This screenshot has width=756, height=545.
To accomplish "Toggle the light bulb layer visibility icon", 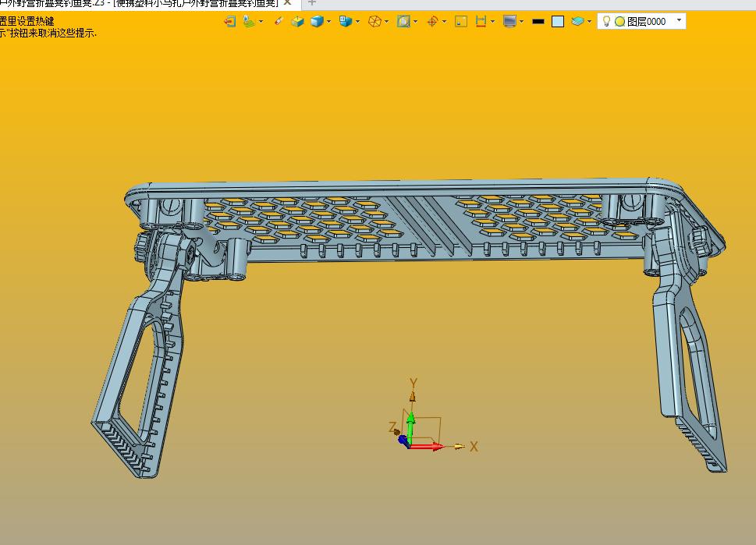I will 606,21.
